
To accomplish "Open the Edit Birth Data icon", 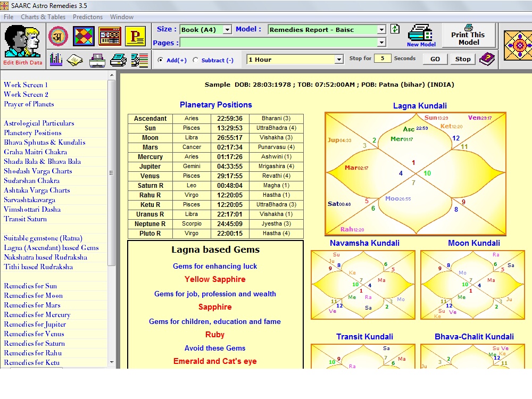I will 23,45.
